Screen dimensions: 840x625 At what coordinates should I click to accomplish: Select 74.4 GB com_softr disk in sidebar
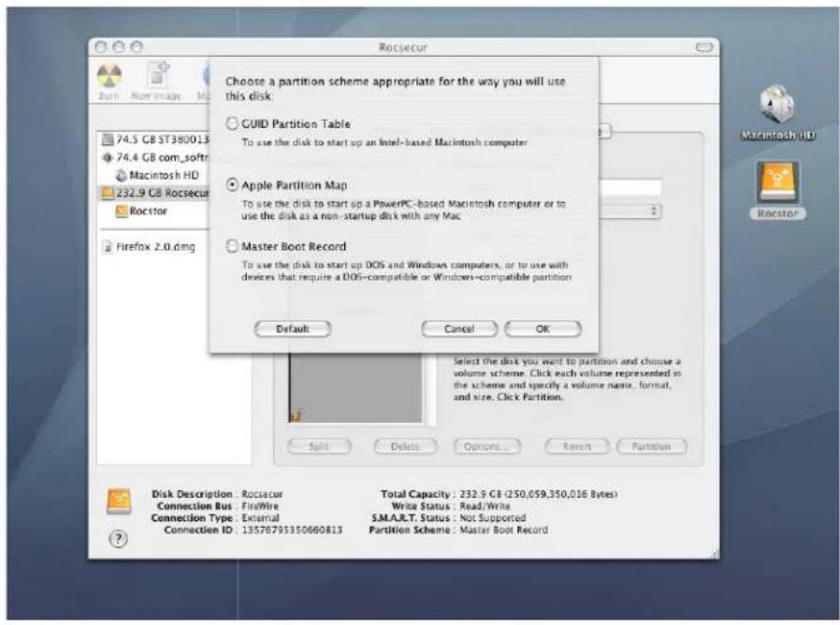(155, 157)
